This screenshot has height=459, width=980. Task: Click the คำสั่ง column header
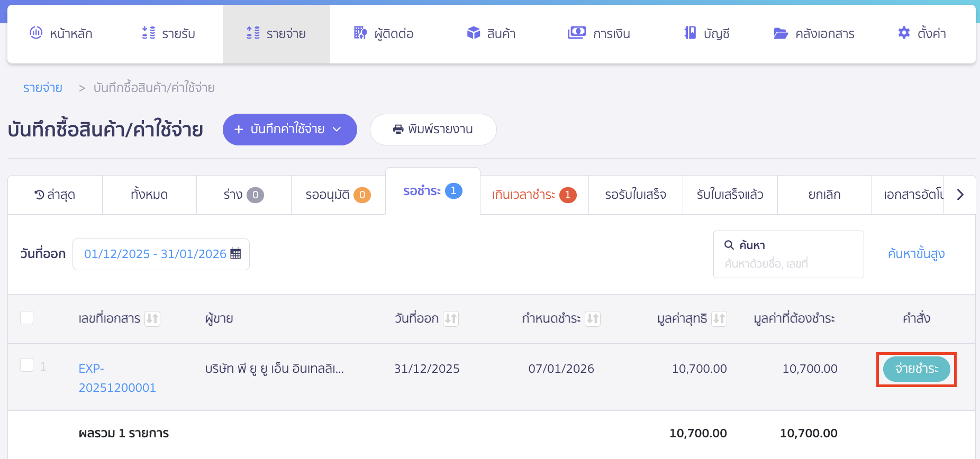917,318
